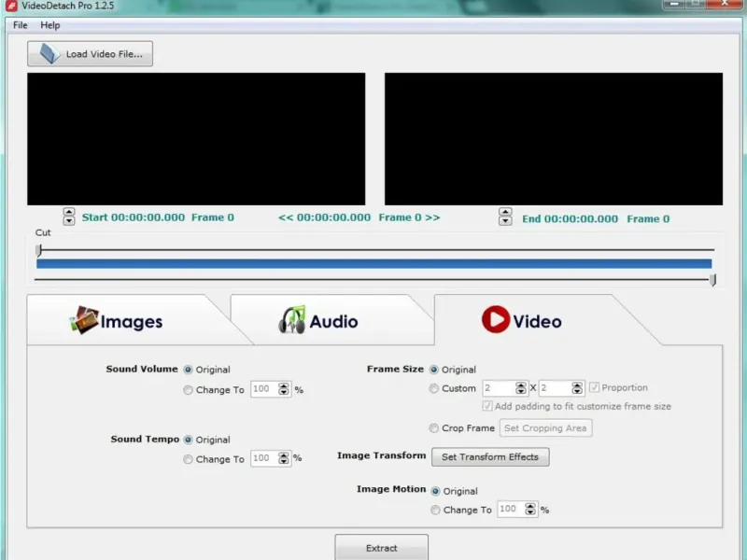This screenshot has height=560, width=747.
Task: Click the left start-frame preview pane
Action: point(196,139)
